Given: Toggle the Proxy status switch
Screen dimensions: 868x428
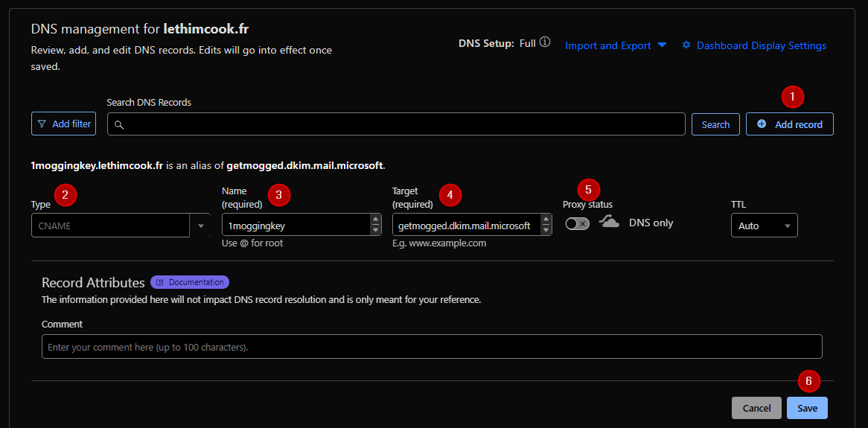Looking at the screenshot, I should (x=578, y=223).
